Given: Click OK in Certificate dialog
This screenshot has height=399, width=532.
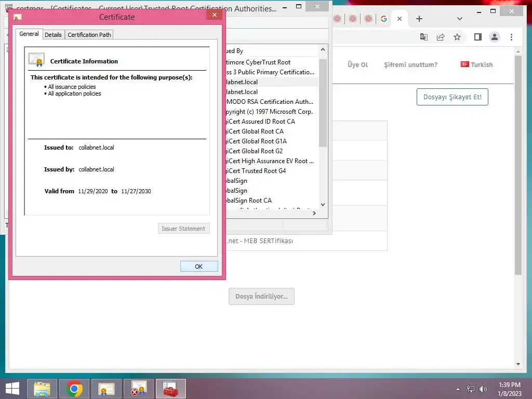Looking at the screenshot, I should 199,267.
